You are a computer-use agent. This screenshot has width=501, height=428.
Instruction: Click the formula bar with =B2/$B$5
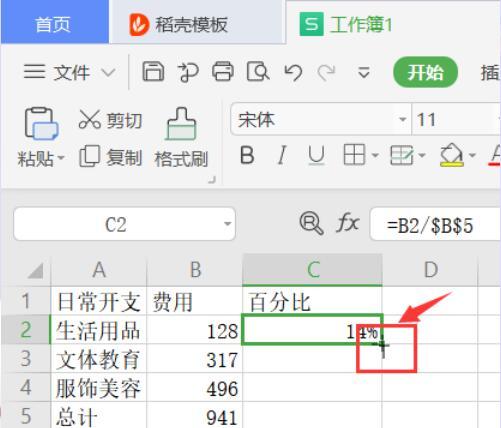tap(435, 224)
